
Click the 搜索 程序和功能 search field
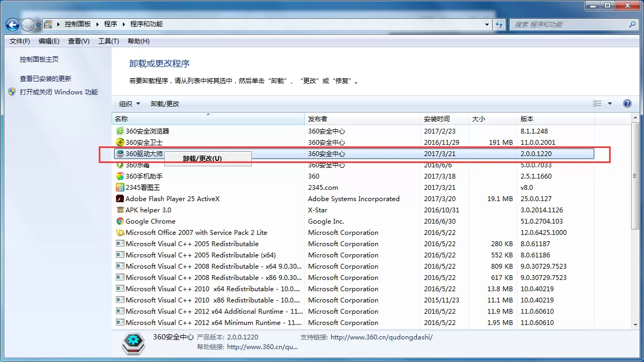[569, 24]
